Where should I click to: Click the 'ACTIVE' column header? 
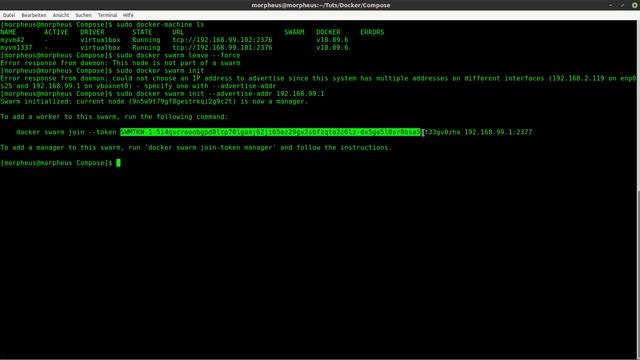[56, 32]
